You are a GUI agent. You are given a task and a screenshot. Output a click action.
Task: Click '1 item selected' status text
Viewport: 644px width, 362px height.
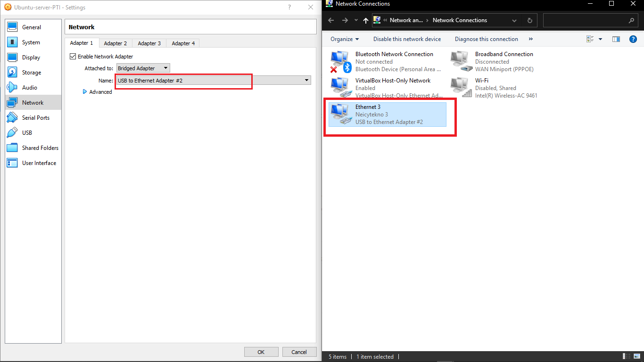pyautogui.click(x=375, y=357)
